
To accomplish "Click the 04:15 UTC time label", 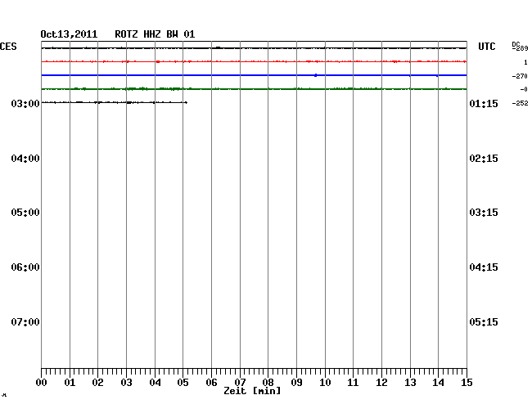I will (484, 267).
